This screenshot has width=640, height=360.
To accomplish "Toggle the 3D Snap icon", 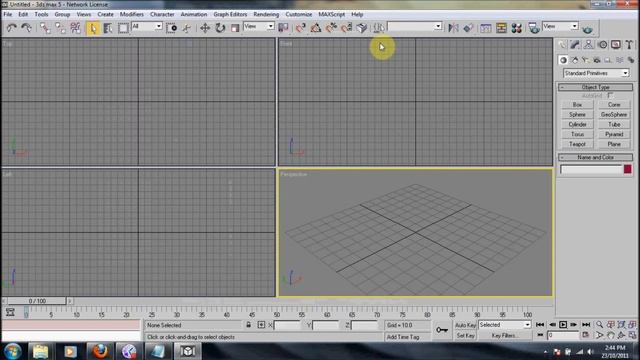I will (x=300, y=28).
